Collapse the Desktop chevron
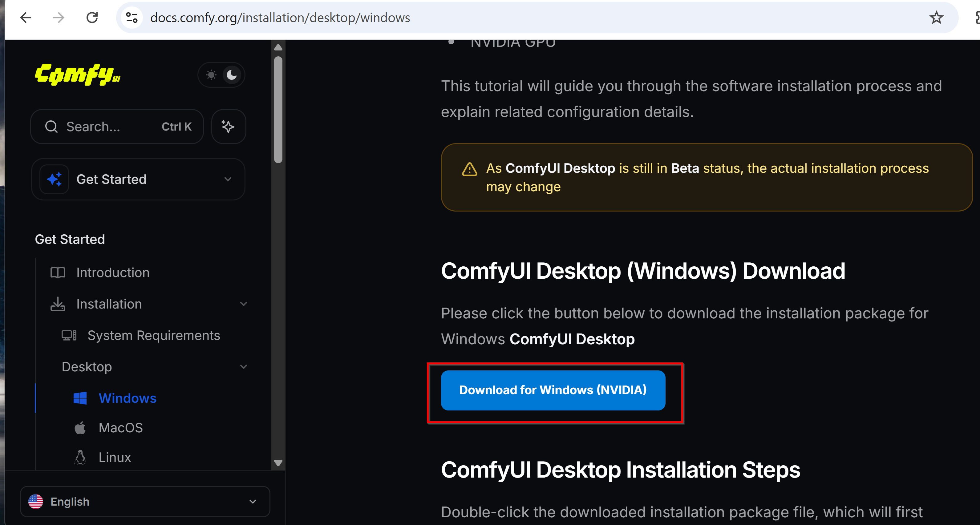980x525 pixels. (x=244, y=367)
